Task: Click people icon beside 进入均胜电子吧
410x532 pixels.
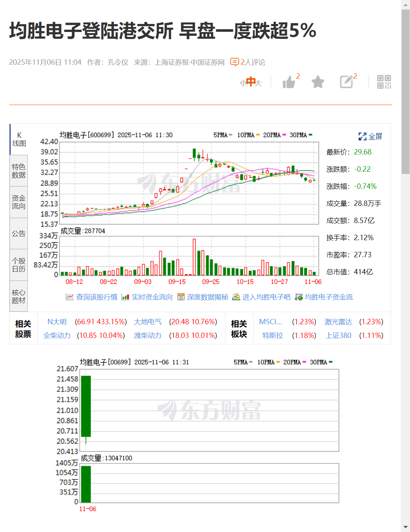Action: point(236,297)
